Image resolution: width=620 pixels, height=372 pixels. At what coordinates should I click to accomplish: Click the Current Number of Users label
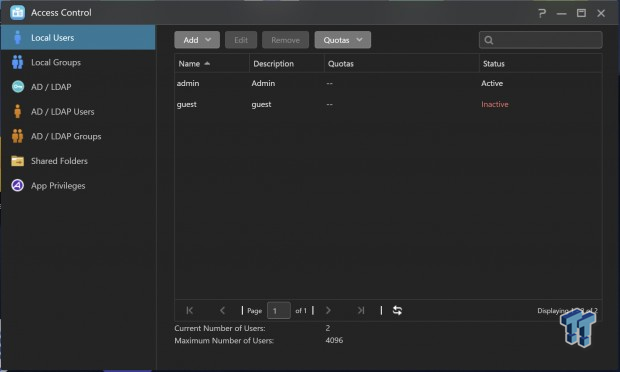[220, 328]
